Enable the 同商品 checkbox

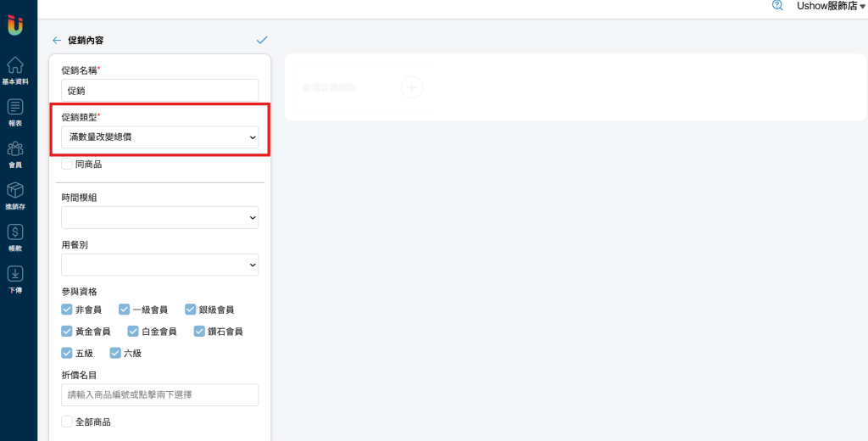tap(67, 164)
